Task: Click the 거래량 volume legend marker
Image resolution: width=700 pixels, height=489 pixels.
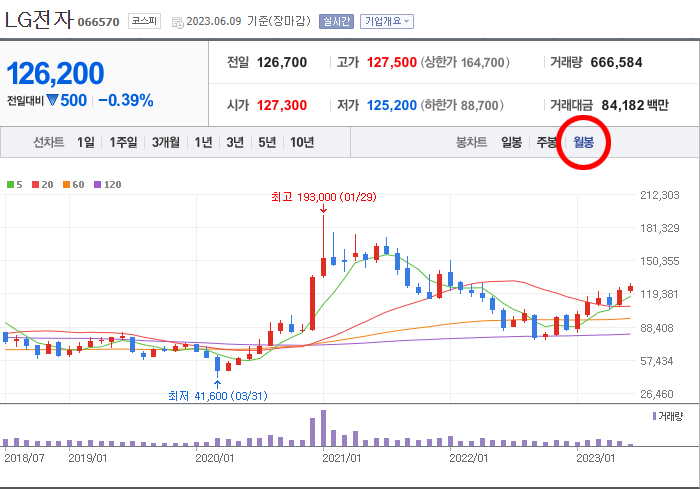Action: (x=654, y=416)
